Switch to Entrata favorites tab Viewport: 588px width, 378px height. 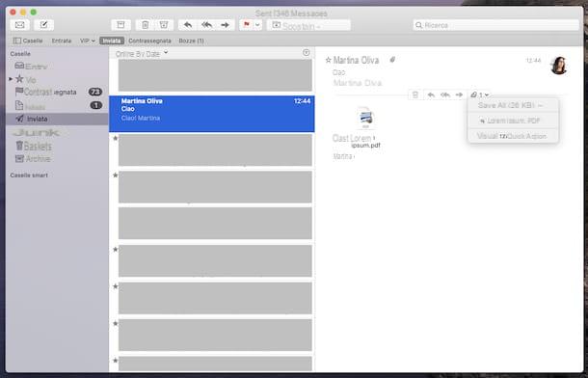pos(62,40)
